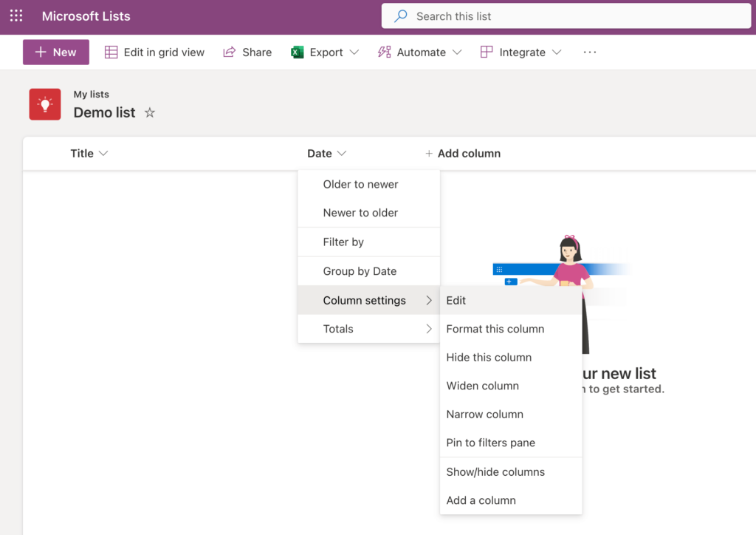Image resolution: width=756 pixels, height=535 pixels.
Task: Open Show/hide columns
Action: tap(511, 471)
